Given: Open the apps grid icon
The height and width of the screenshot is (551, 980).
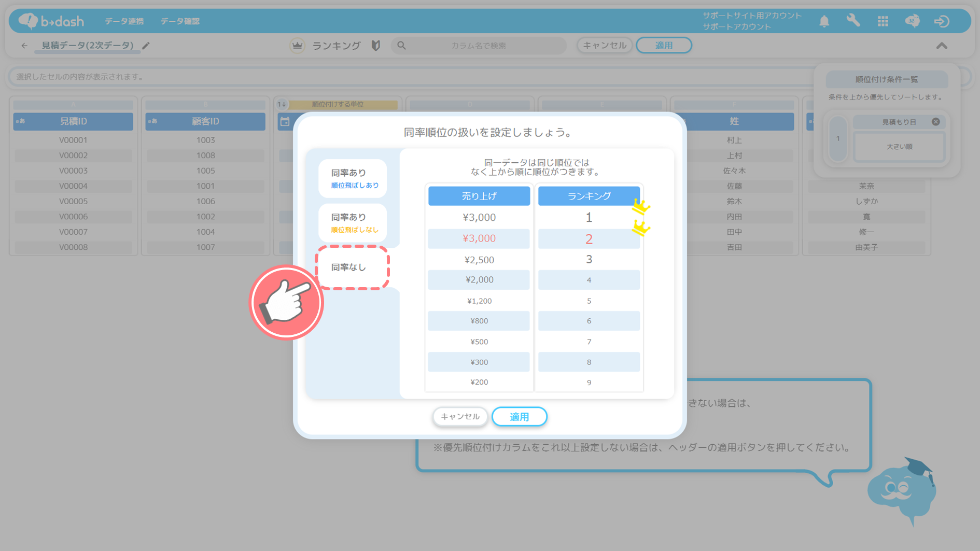Looking at the screenshot, I should pos(883,21).
